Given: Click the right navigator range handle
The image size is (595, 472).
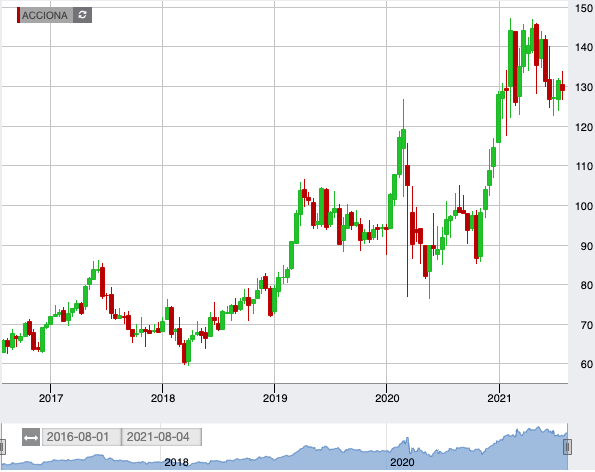Looking at the screenshot, I should 567,447.
